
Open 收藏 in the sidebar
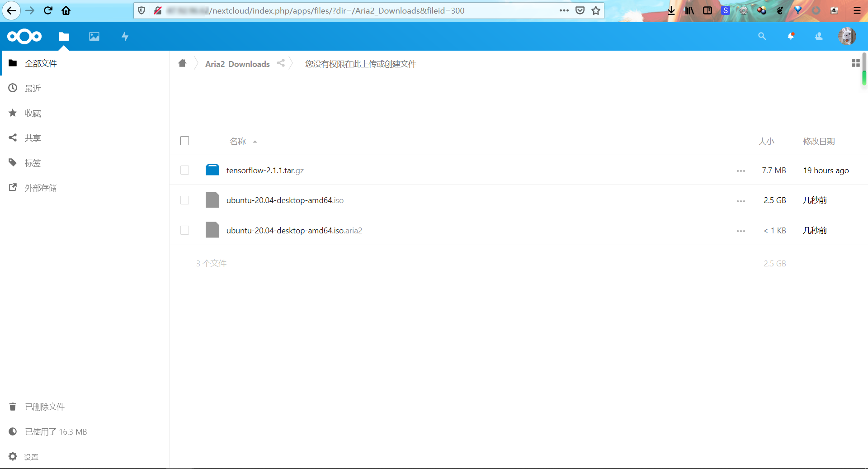(x=32, y=113)
